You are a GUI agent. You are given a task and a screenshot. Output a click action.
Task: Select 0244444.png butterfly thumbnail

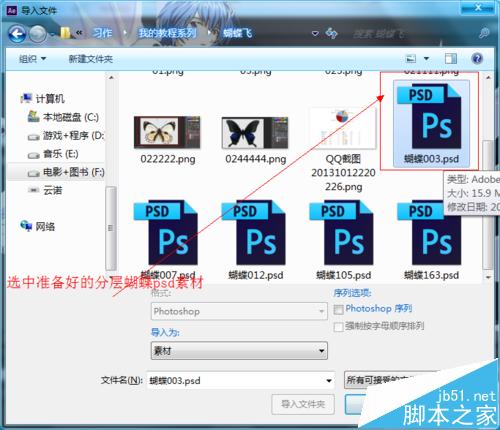255,132
